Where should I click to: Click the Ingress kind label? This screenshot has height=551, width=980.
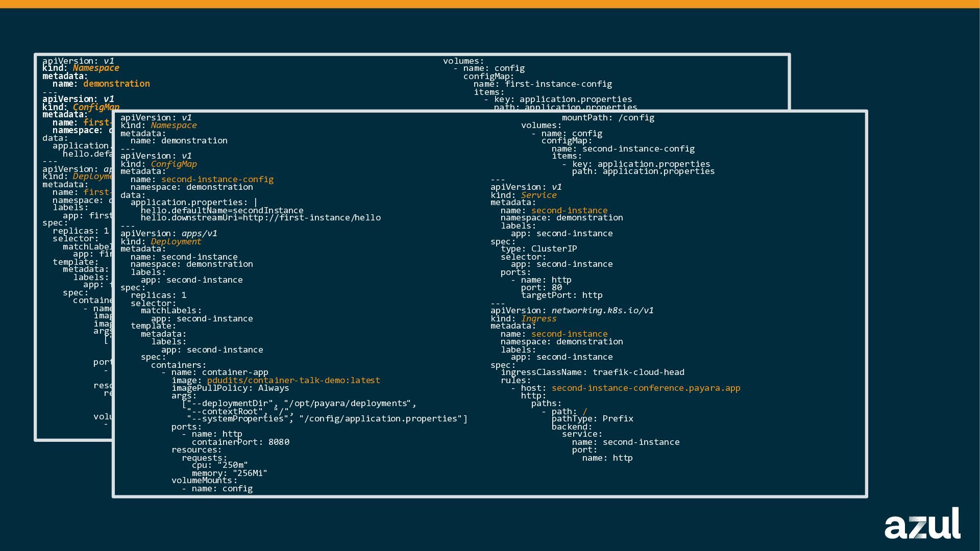[538, 319]
